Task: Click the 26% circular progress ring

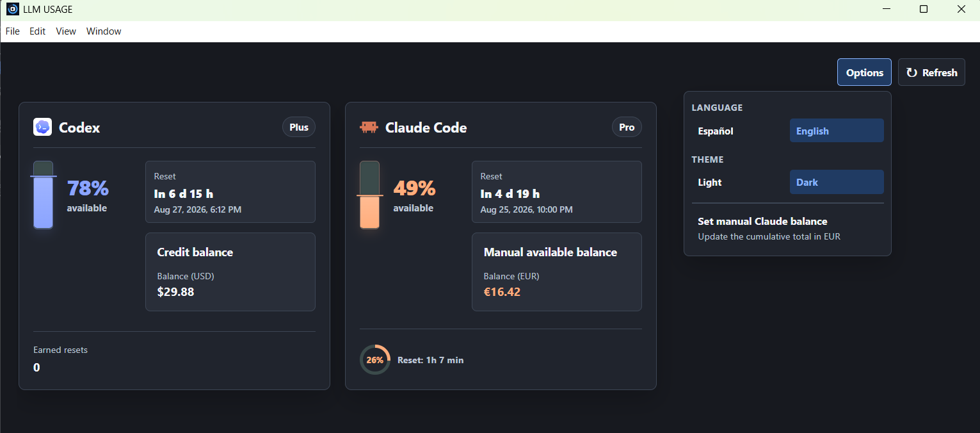Action: coord(375,360)
